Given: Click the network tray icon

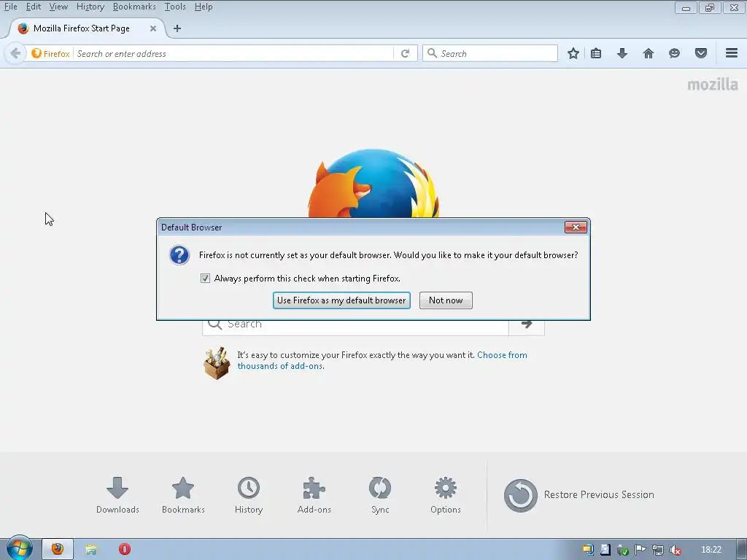Looking at the screenshot, I should [x=658, y=550].
